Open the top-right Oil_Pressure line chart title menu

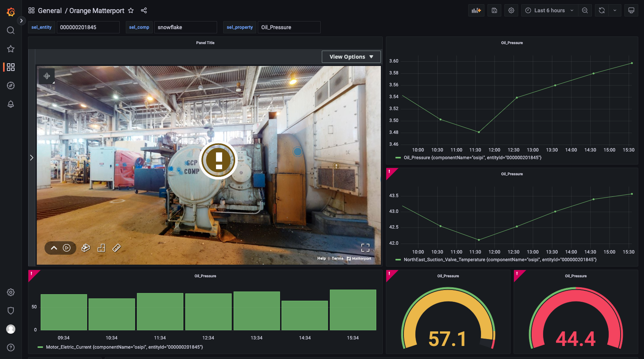click(x=512, y=43)
